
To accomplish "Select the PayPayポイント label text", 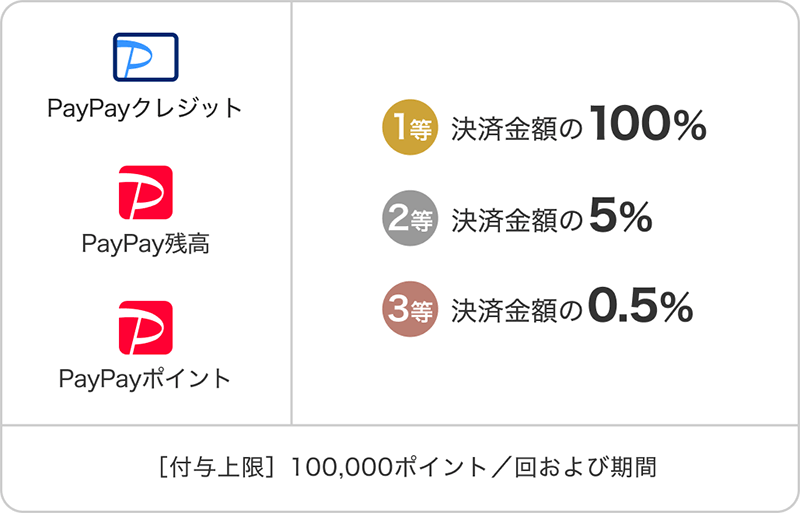I will (x=145, y=379).
